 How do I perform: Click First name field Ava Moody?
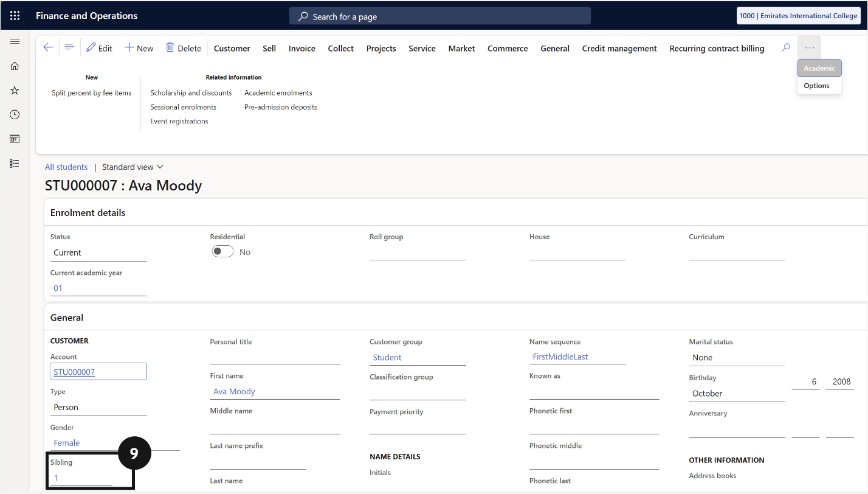[275, 391]
